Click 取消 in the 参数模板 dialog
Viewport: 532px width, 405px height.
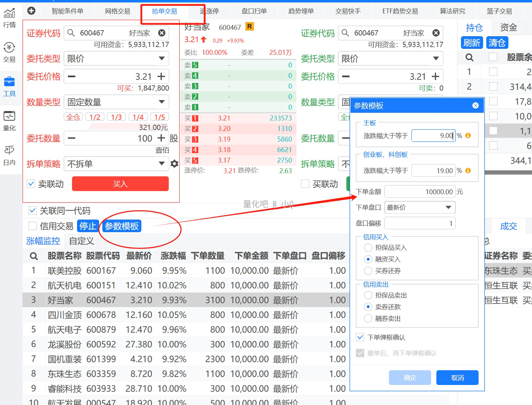click(457, 378)
